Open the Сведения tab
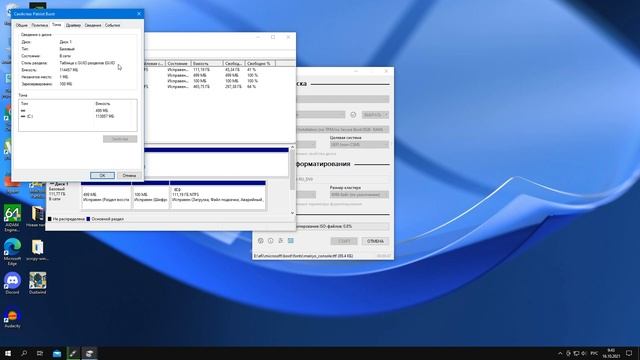Viewport: 640px width, 360px height. 93,25
